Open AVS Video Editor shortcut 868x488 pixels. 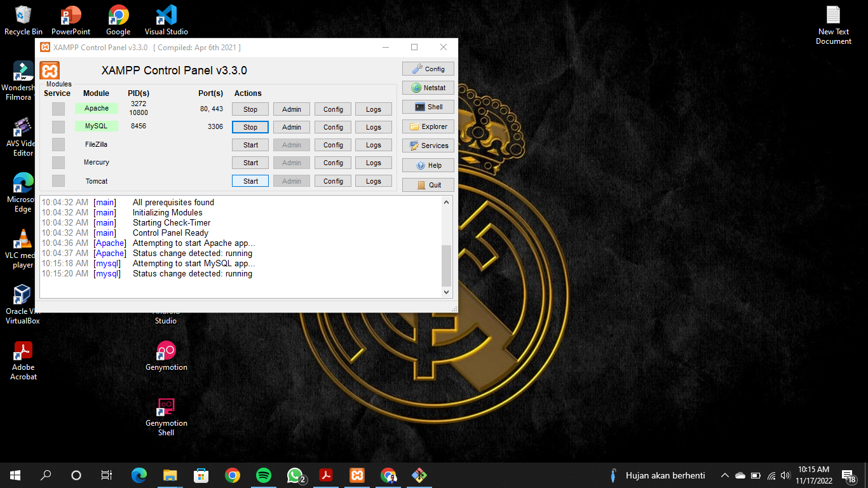[x=22, y=137]
